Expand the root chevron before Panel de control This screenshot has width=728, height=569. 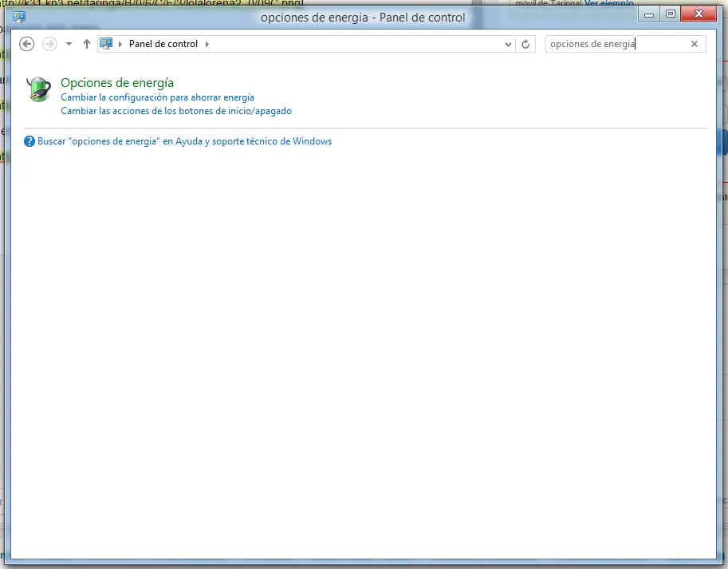120,44
